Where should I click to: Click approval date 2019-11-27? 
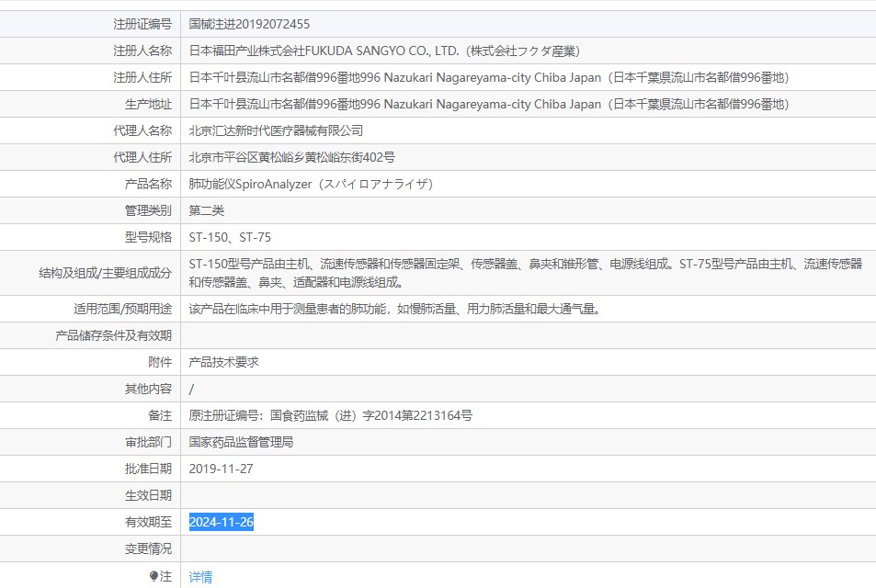pyautogui.click(x=221, y=469)
